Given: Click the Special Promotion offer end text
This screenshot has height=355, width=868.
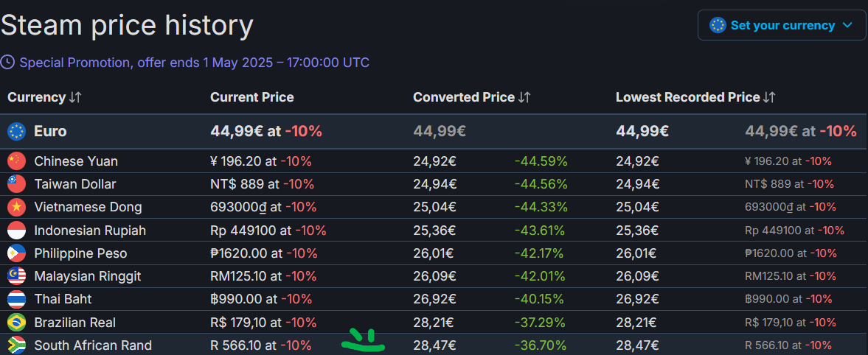Looking at the screenshot, I should tap(194, 63).
